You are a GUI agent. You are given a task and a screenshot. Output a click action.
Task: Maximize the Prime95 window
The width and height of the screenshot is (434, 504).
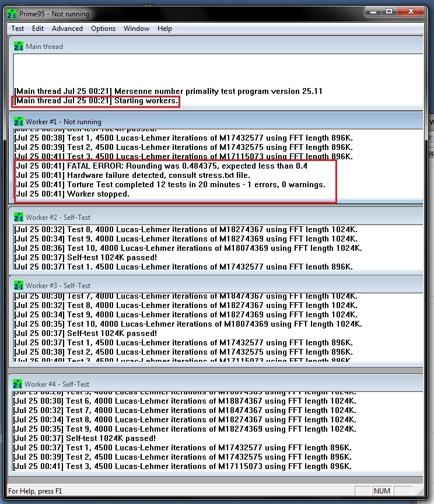389,12
